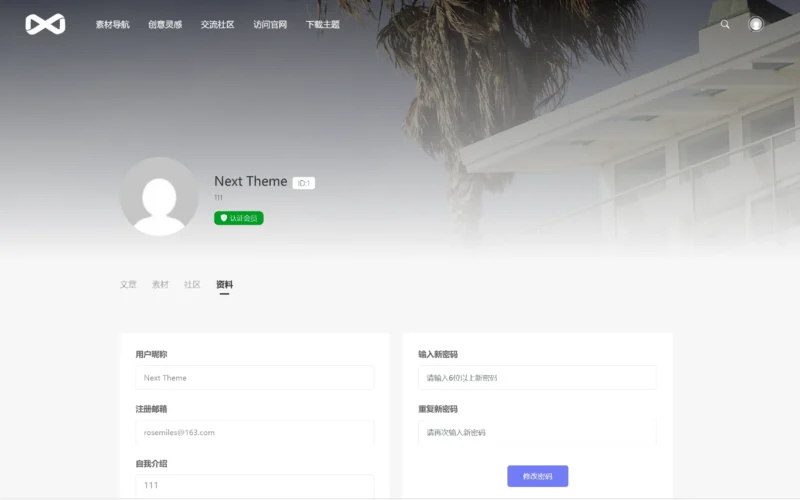Click the infinity logo in the header
The height and width of the screenshot is (500, 800).
pyautogui.click(x=45, y=24)
